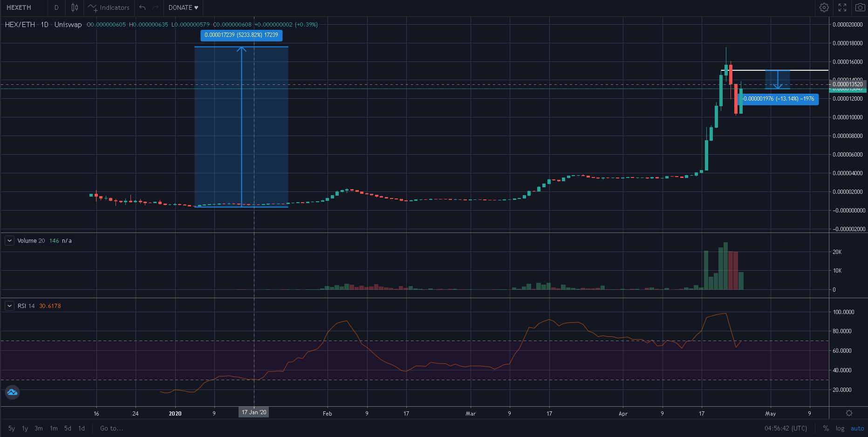Collapse the Volume indicator pane

click(9, 241)
